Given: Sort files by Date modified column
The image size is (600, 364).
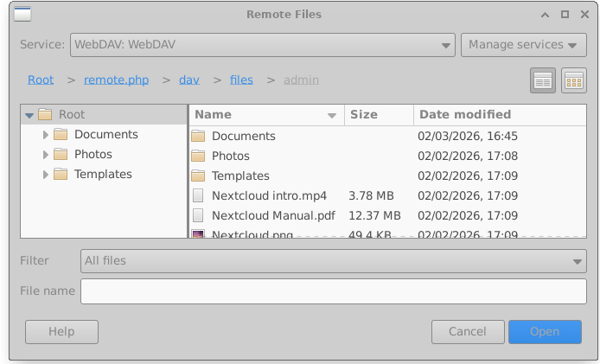Looking at the screenshot, I should [x=498, y=115].
